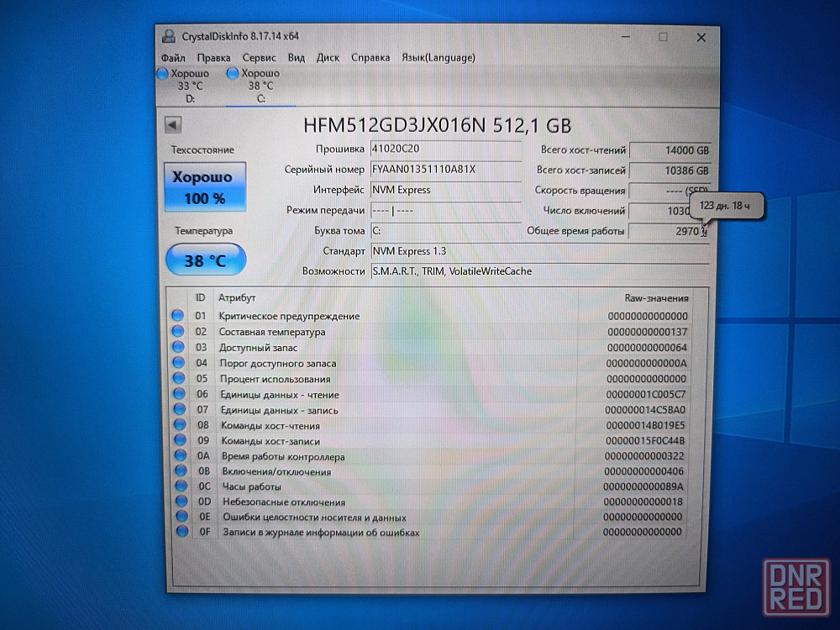This screenshot has width=840, height=630.
Task: Click the status icon for attribute 0F row
Action: [178, 532]
